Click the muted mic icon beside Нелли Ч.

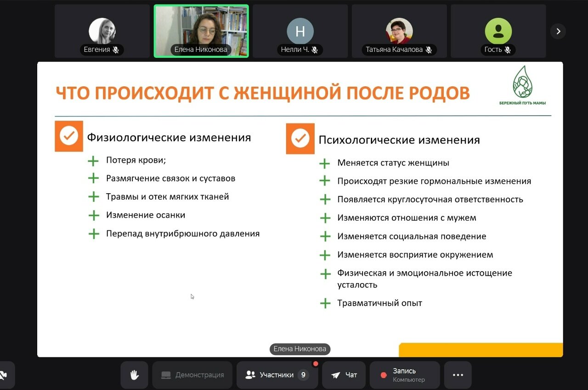pos(315,50)
